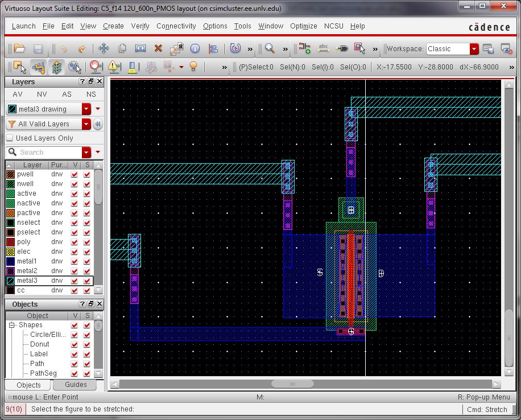Click the light bulb icon
The width and height of the screenshot is (521, 420).
(x=193, y=67)
